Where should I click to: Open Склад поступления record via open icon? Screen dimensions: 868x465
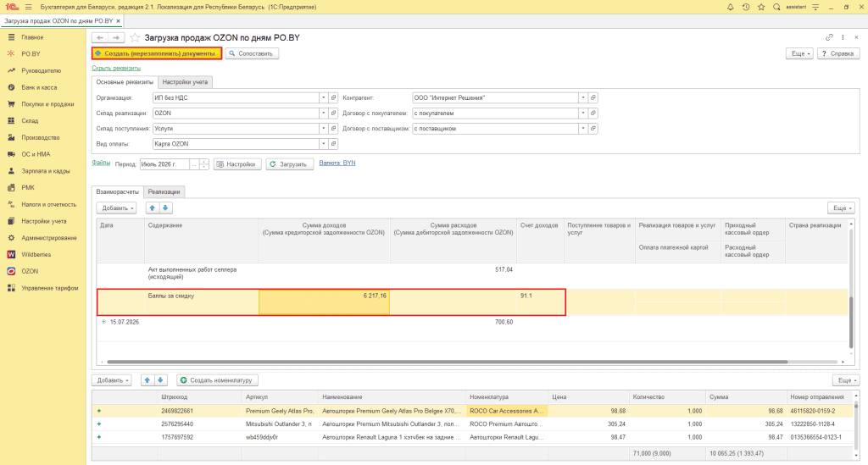pos(333,129)
